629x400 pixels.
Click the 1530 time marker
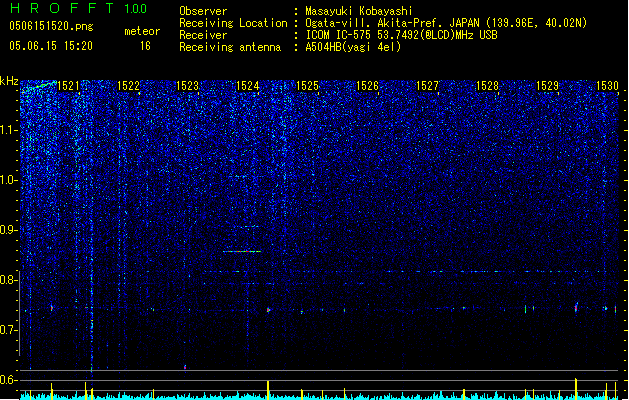607,86
